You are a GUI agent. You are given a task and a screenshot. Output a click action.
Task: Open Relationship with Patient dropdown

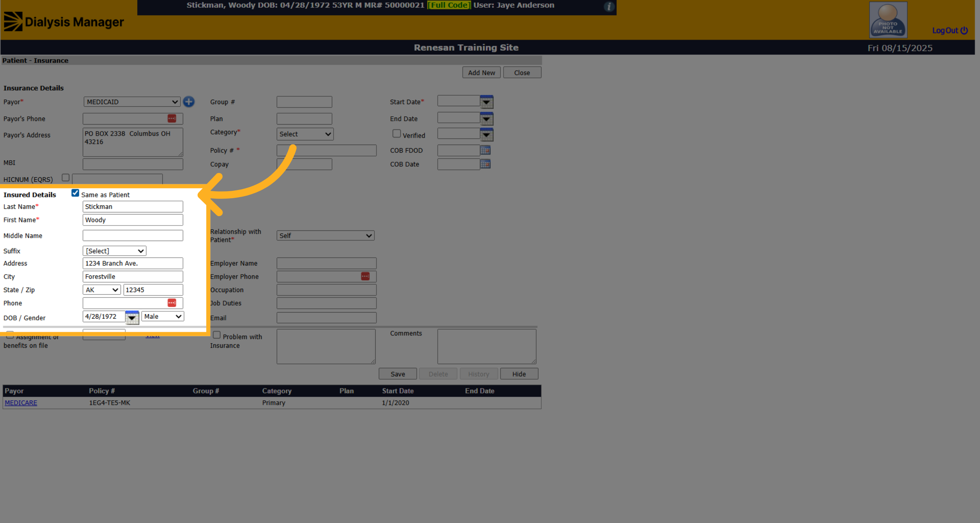325,236
